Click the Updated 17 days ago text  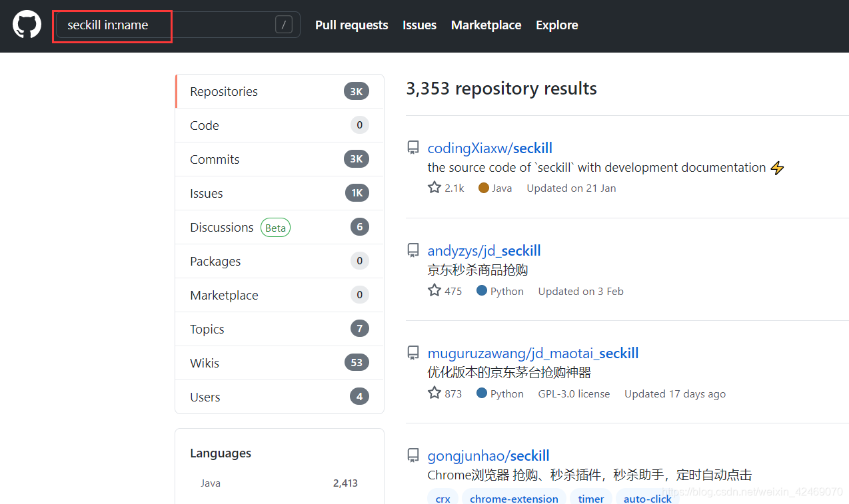click(x=675, y=393)
